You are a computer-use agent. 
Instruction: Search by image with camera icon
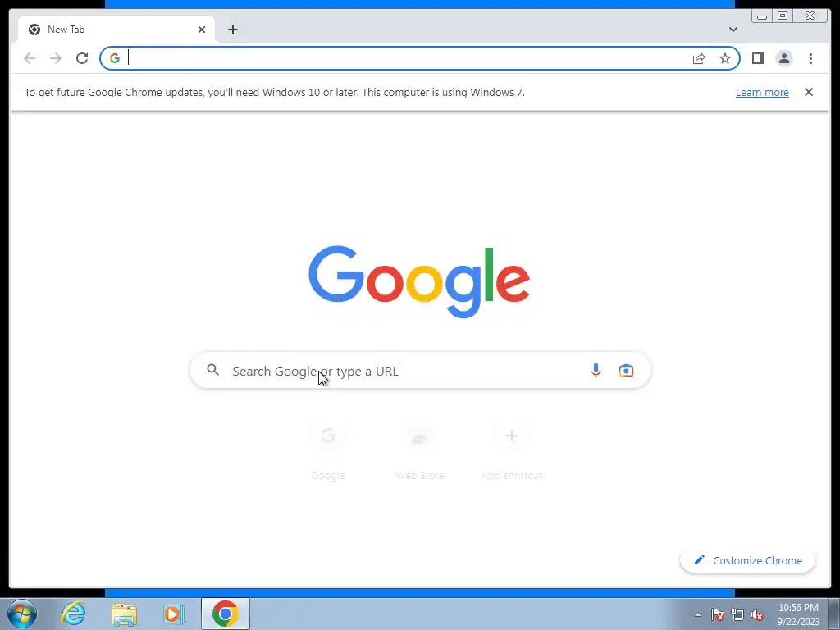click(626, 370)
